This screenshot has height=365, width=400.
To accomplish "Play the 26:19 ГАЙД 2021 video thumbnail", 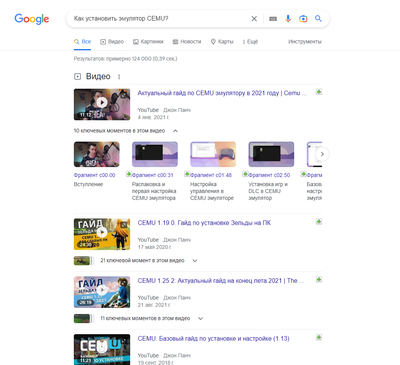I will click(x=102, y=292).
